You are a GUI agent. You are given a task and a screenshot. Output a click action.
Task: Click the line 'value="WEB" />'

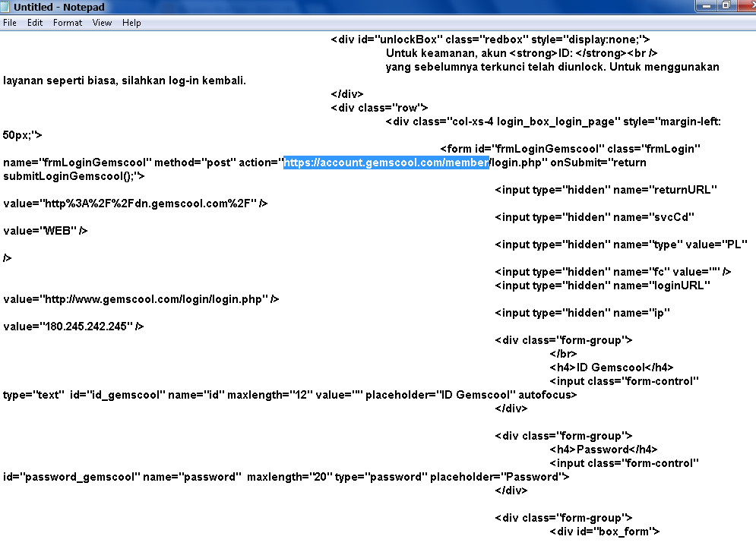(x=46, y=231)
